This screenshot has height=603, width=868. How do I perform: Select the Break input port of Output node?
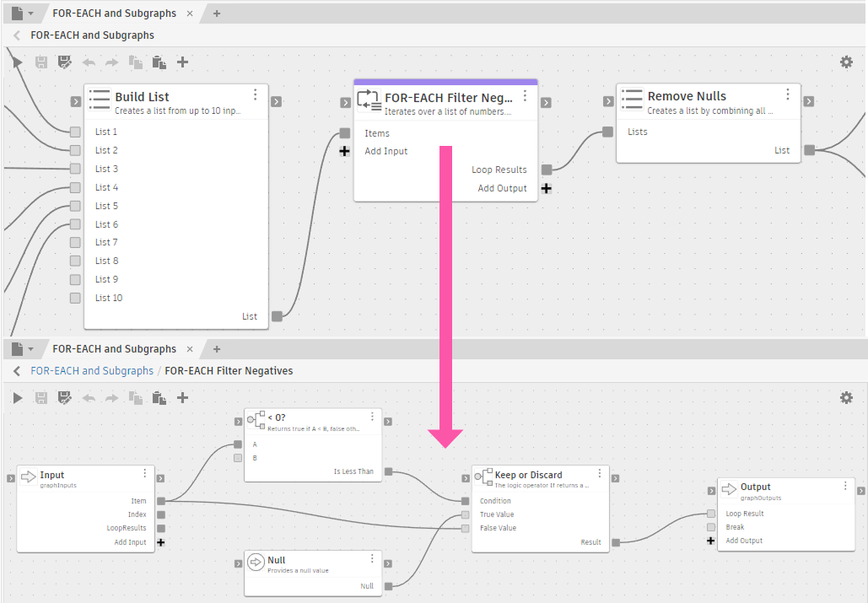pos(711,527)
